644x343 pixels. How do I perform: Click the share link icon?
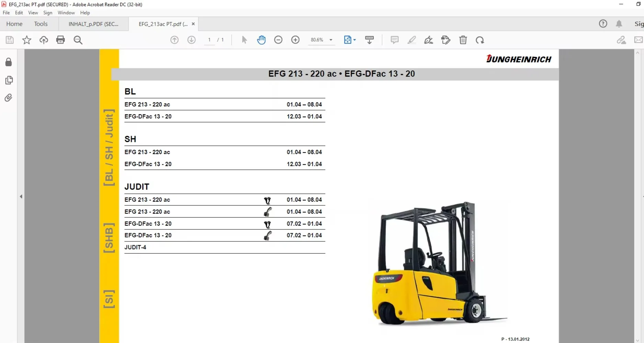(621, 40)
